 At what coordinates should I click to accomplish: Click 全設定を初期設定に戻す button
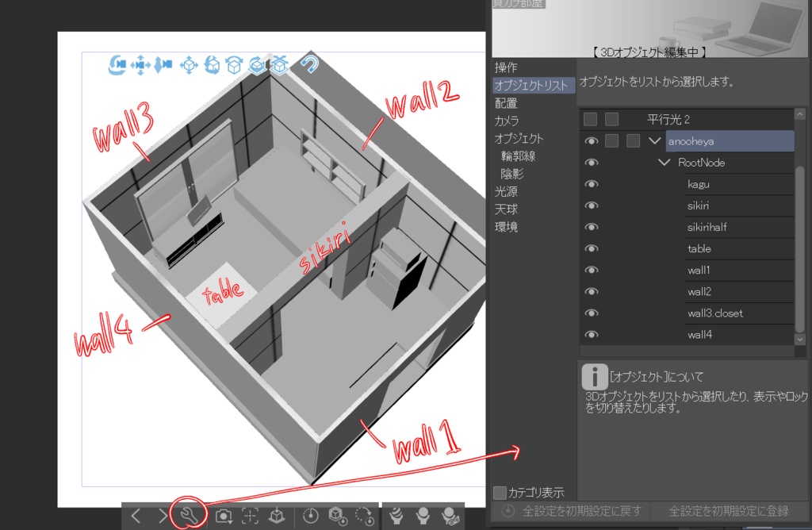(571, 511)
